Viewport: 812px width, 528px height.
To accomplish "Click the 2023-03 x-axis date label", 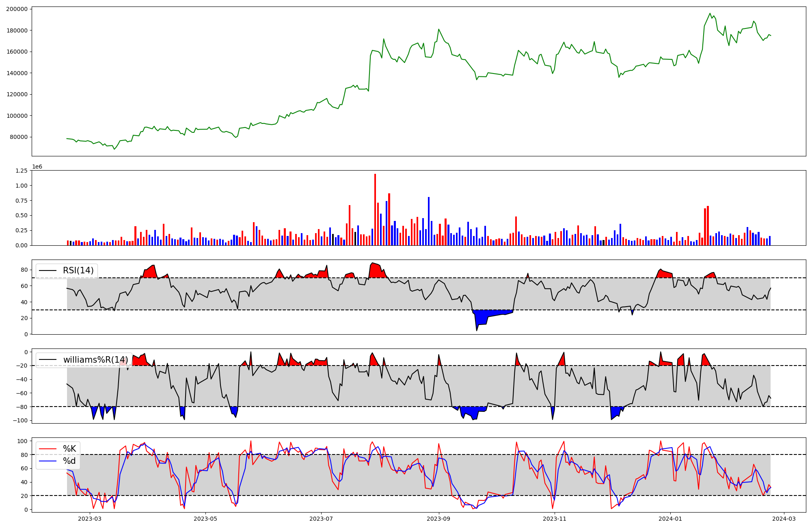I will point(89,519).
